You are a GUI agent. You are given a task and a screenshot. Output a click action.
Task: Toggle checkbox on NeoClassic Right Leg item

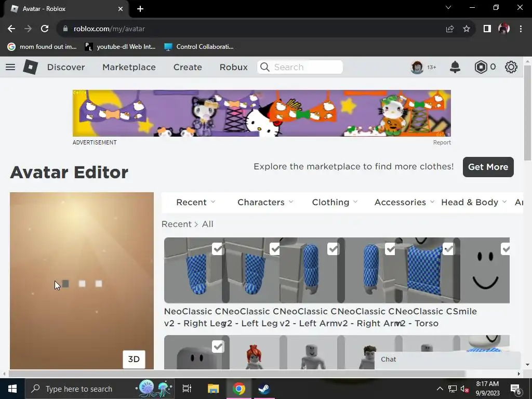(x=218, y=249)
